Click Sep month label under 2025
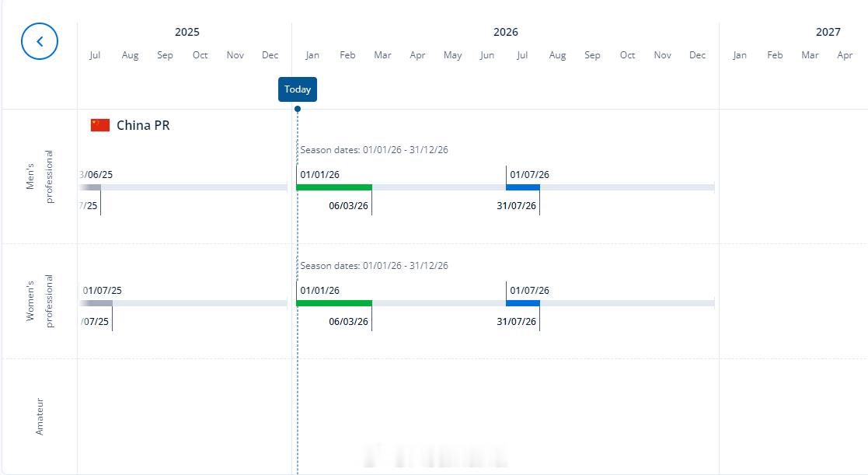 [165, 54]
